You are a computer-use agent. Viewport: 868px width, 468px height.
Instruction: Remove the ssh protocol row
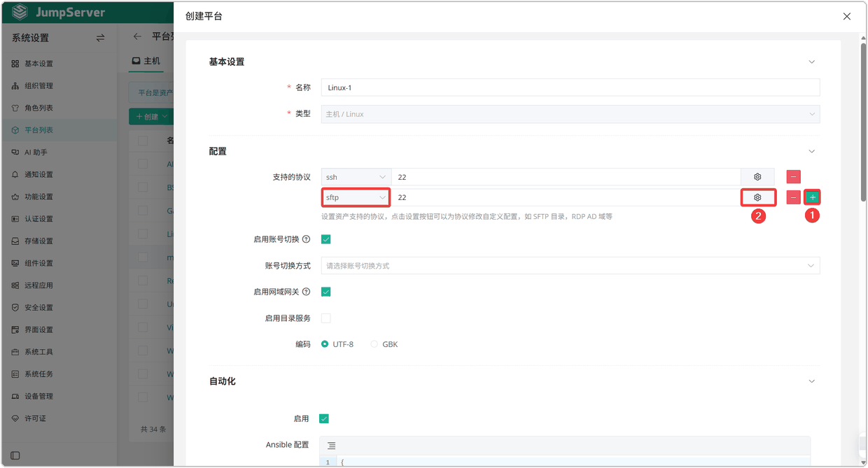793,177
